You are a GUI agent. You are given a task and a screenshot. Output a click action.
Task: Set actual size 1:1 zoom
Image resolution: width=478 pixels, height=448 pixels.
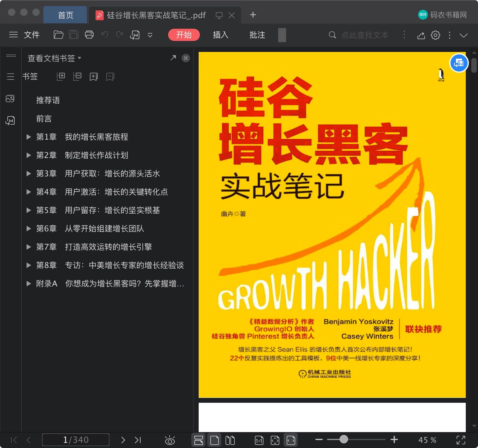pyautogui.click(x=259, y=440)
